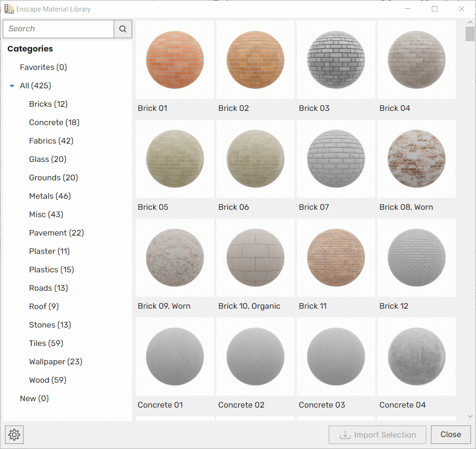
Task: Maximize the Material Library window
Action: pos(435,9)
